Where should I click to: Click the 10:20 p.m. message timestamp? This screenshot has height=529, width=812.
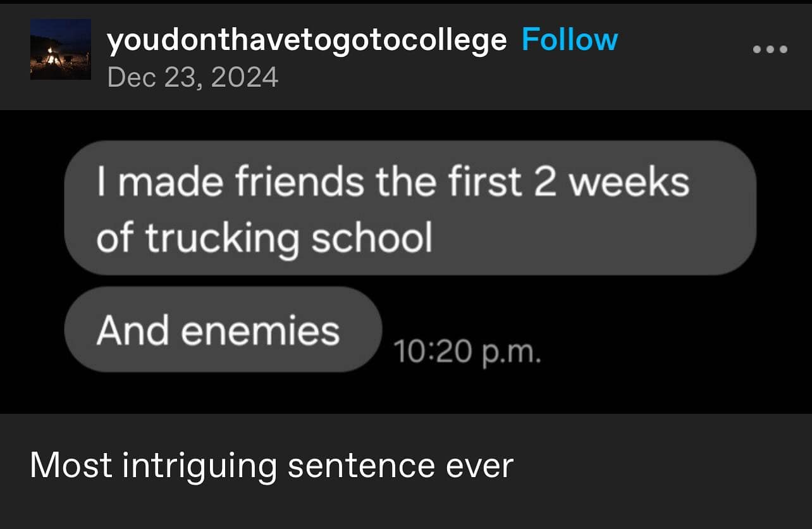(x=467, y=351)
